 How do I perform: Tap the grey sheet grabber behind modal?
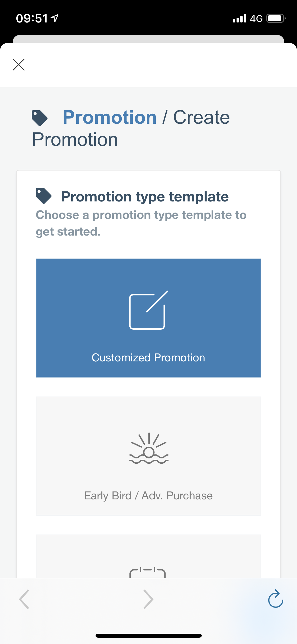(148, 39)
